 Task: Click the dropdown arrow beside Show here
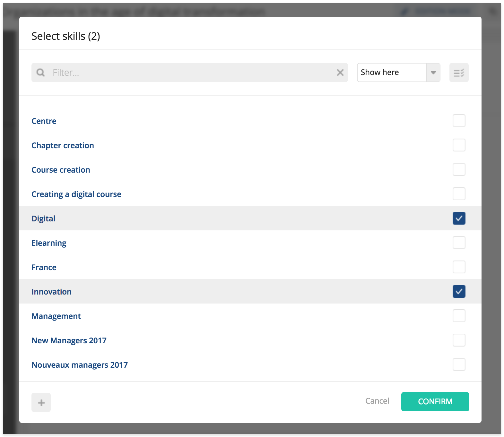pos(433,73)
